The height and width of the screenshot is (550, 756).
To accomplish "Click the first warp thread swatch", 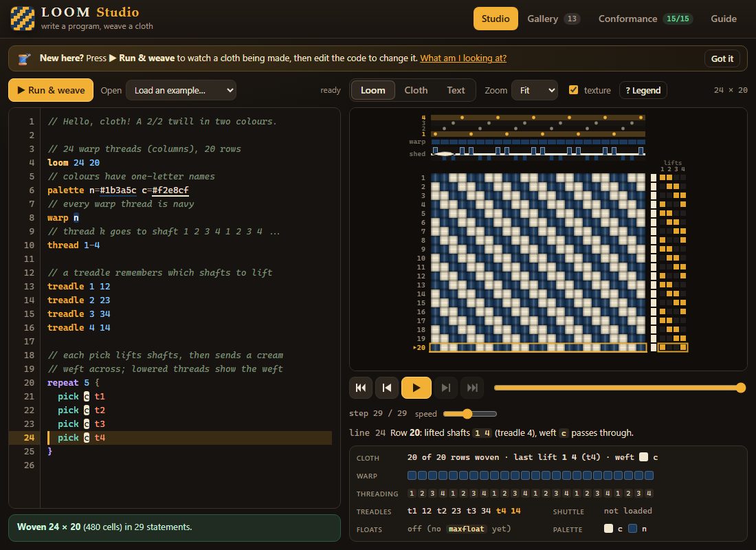I will click(412, 475).
